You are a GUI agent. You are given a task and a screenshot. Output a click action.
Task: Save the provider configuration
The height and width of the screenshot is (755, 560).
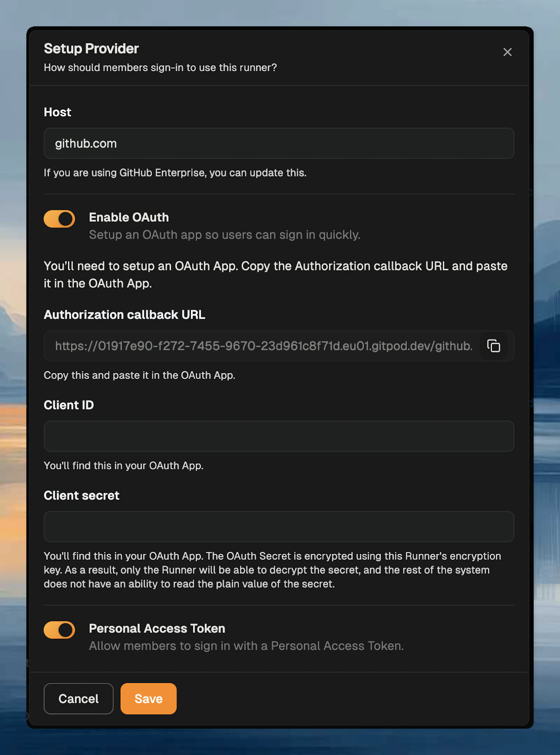coord(148,699)
